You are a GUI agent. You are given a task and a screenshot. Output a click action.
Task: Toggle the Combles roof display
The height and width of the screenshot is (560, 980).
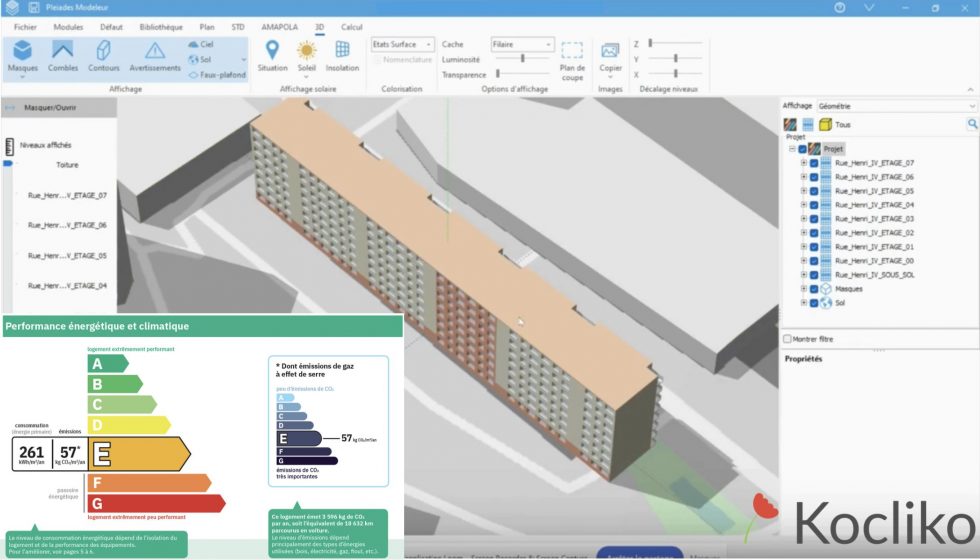point(63,55)
